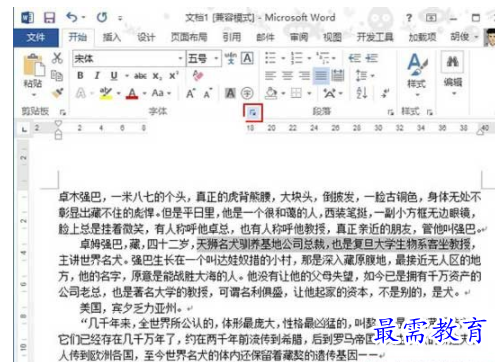
Task: Click the Borders grid icon
Action: pyautogui.click(x=296, y=93)
